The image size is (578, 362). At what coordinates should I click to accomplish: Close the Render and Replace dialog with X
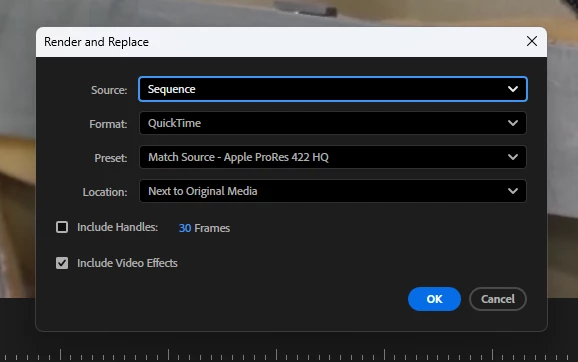pyautogui.click(x=532, y=41)
